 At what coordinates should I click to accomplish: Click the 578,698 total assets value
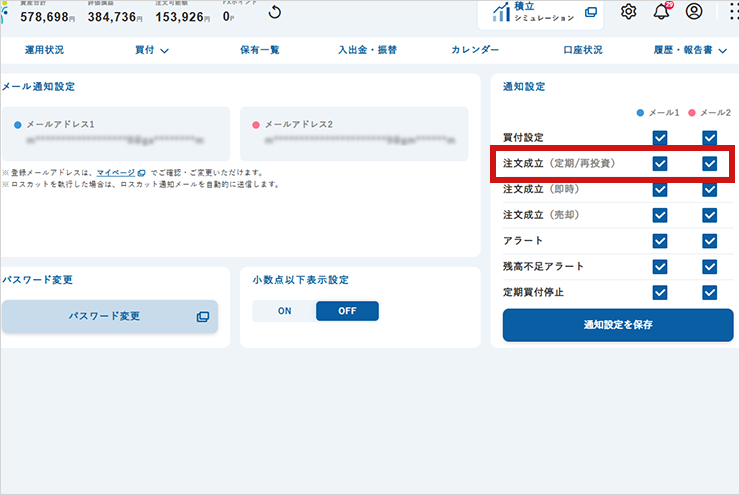[47, 17]
